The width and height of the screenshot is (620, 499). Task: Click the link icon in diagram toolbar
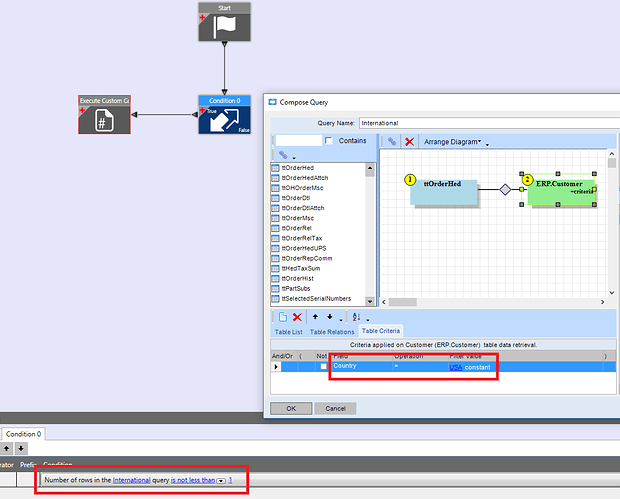click(x=392, y=142)
